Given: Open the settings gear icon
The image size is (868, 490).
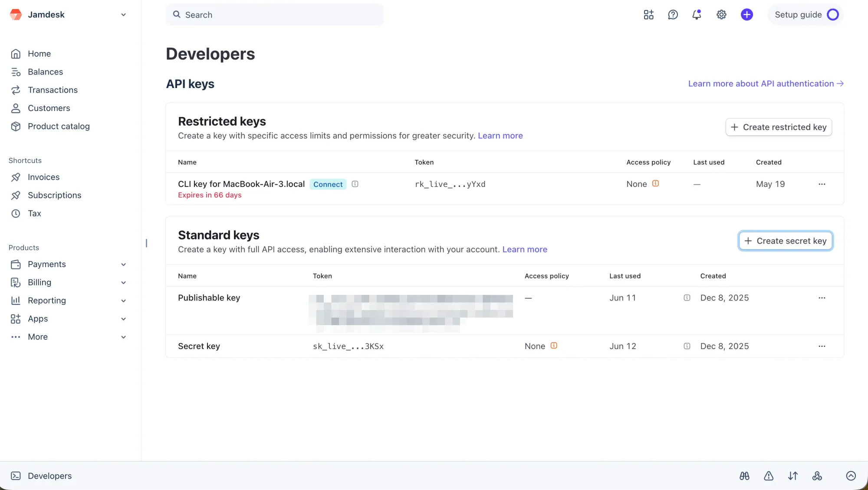Looking at the screenshot, I should (721, 15).
